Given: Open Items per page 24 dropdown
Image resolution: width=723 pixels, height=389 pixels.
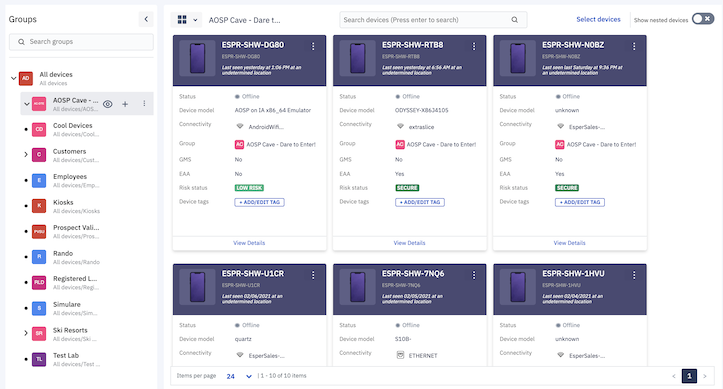Looking at the screenshot, I should click(x=239, y=376).
